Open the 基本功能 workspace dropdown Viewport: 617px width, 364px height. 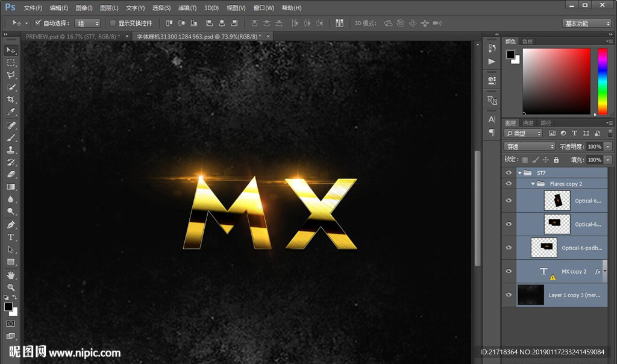click(x=587, y=24)
